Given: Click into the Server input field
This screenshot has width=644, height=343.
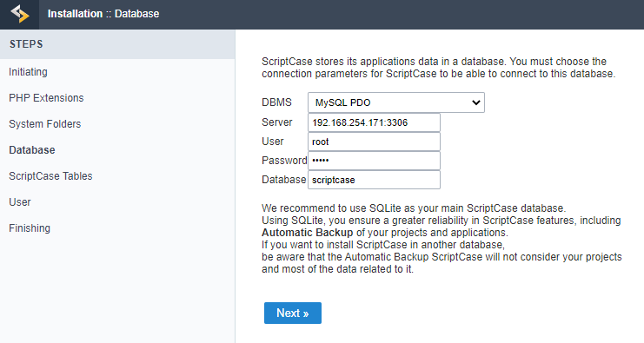Looking at the screenshot, I should pos(374,122).
